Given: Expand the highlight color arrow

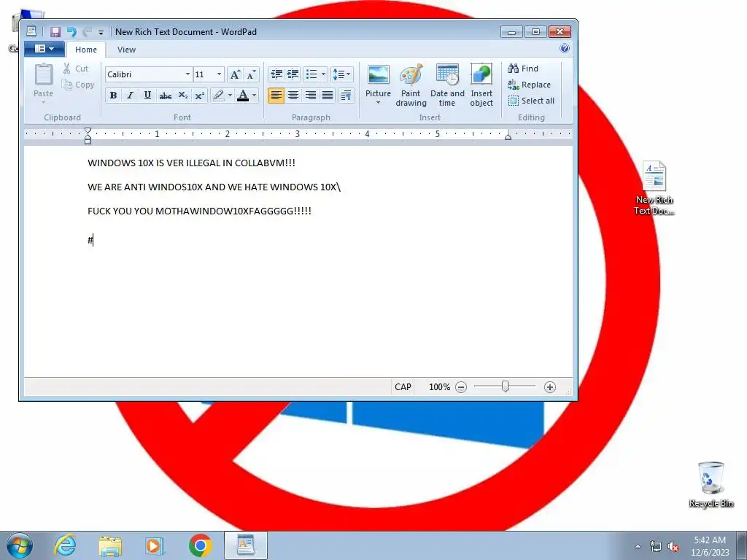Looking at the screenshot, I should 230,96.
